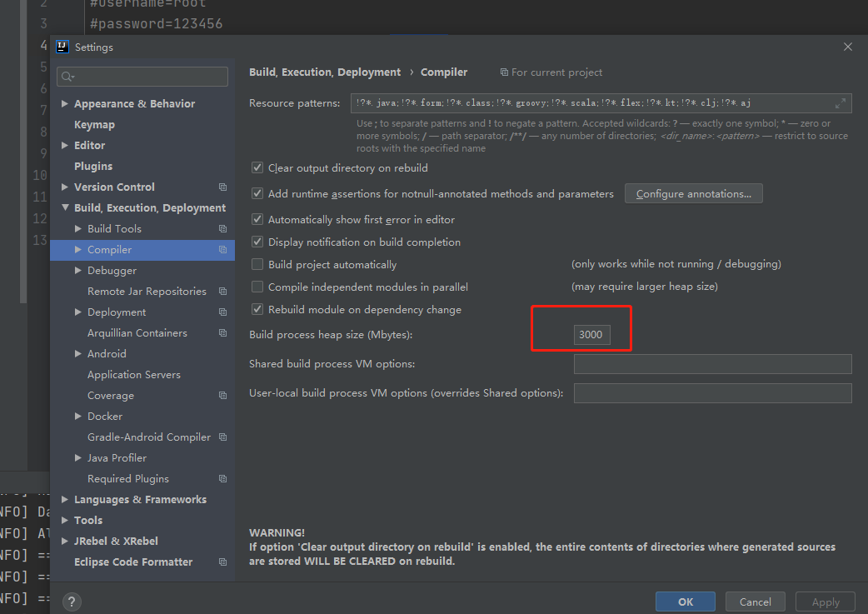Image resolution: width=868 pixels, height=614 pixels.
Task: Click the project-level icon on Compiler row
Action: (222, 250)
